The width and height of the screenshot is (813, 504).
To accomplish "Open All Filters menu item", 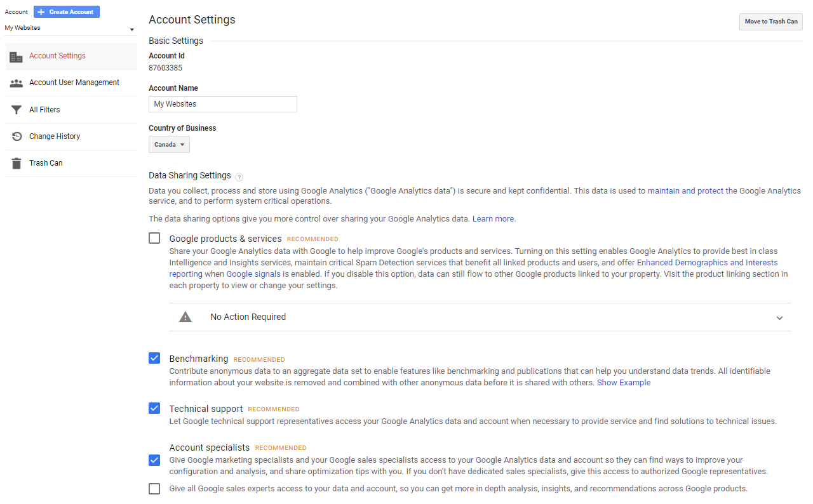I will coord(71,110).
